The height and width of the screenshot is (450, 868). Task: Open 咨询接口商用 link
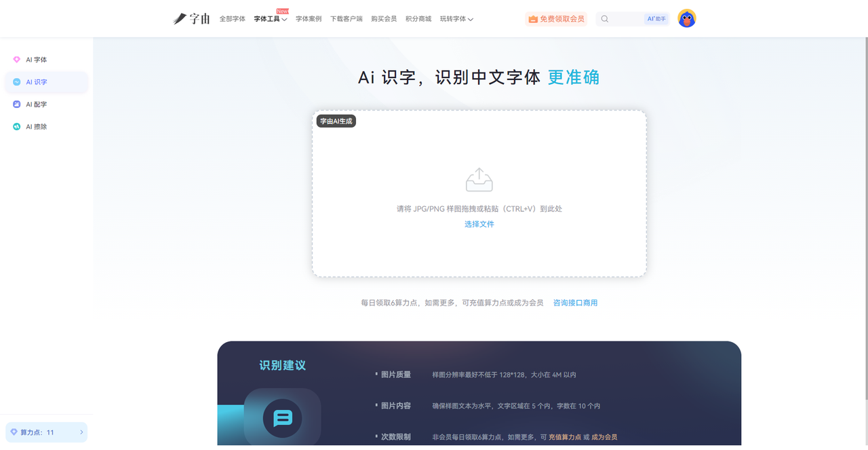coord(575,303)
